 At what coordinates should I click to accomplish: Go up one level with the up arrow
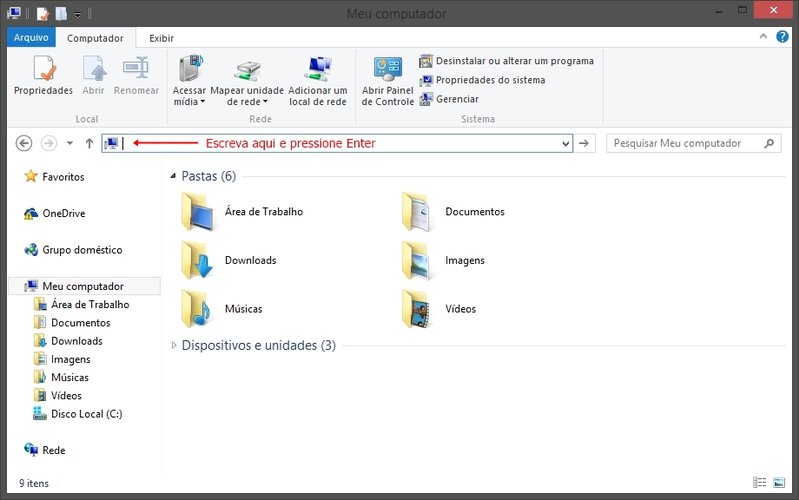(89, 143)
